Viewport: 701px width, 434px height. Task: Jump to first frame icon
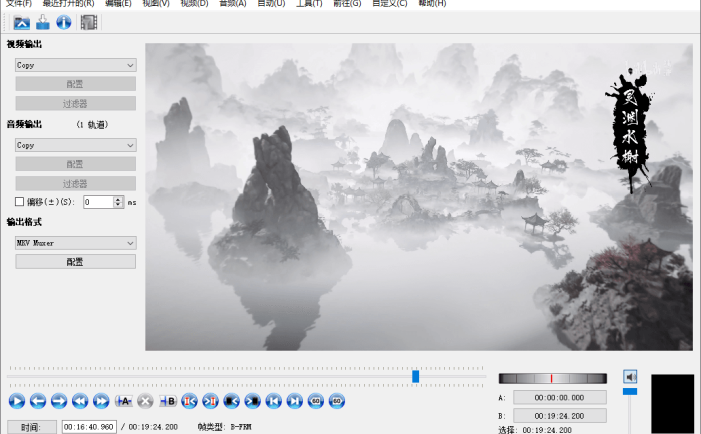[274, 401]
